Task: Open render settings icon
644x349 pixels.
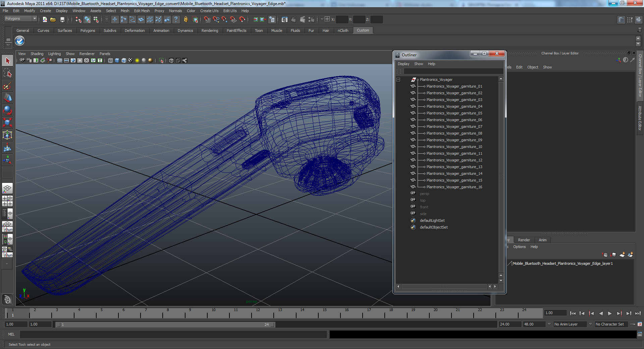Action: click(x=312, y=19)
